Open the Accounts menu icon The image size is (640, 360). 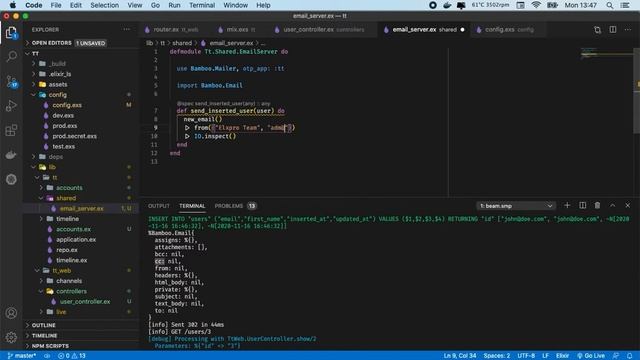(11, 313)
